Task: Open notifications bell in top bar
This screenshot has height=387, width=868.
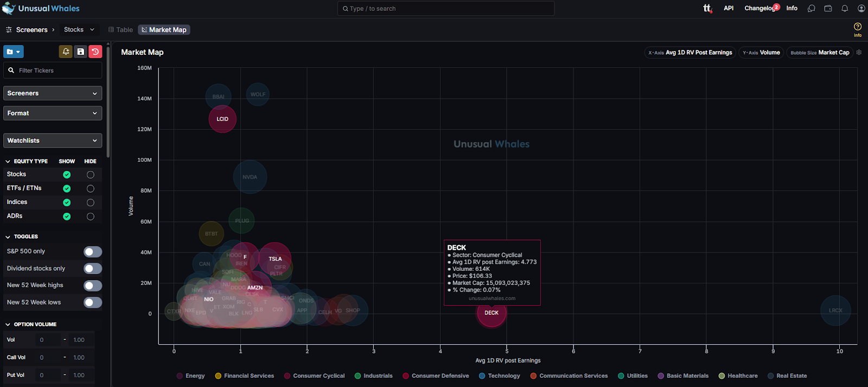Action: pyautogui.click(x=845, y=8)
